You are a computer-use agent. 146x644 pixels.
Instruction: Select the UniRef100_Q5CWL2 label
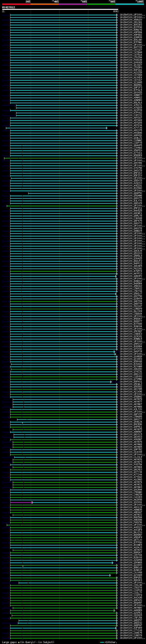131,384
